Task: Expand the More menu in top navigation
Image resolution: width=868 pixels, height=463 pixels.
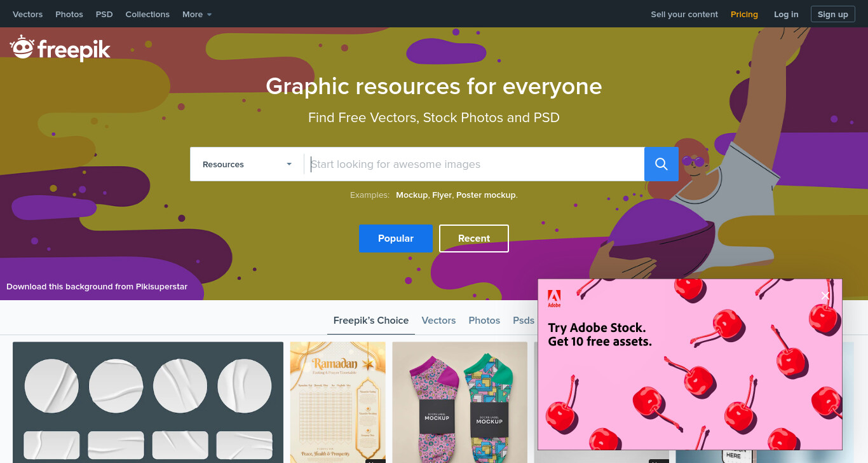Action: 197,14
